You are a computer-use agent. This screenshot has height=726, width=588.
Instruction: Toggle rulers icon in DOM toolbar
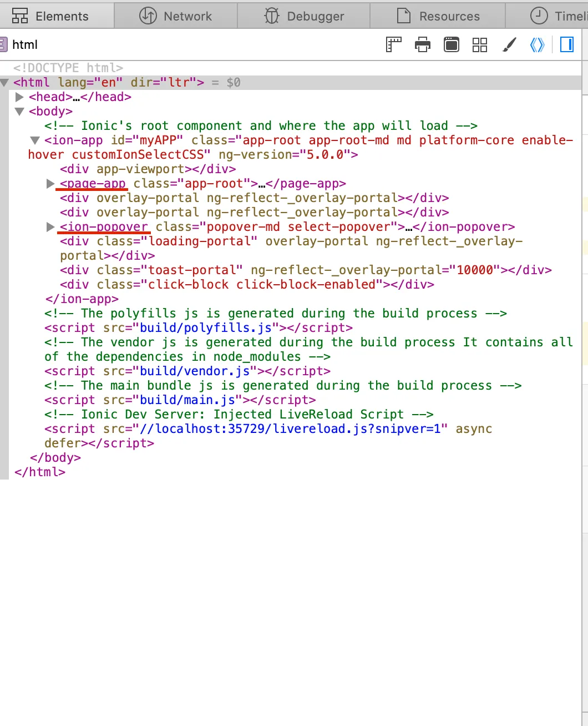(393, 44)
